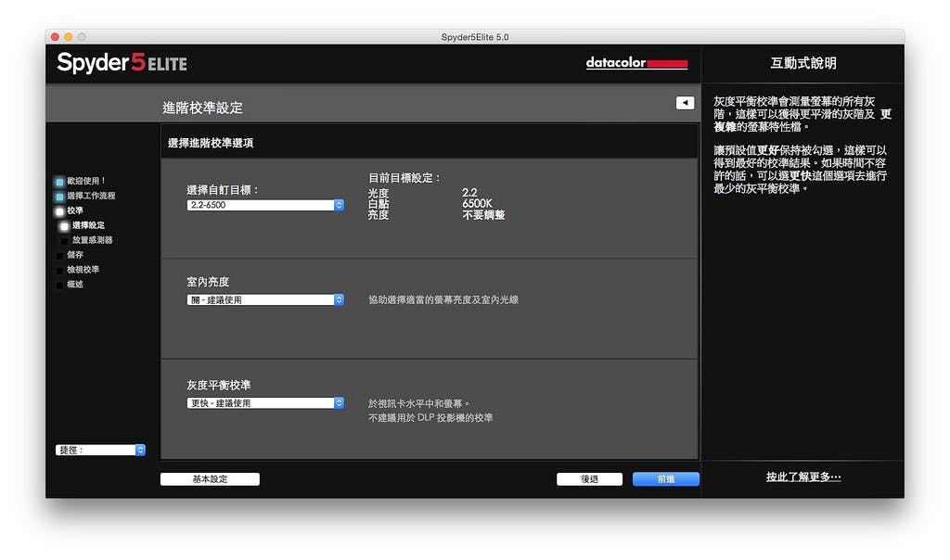This screenshot has height=560, width=950.
Task: Open the 捷徑 shortcut dropdown
Action: pyautogui.click(x=100, y=450)
